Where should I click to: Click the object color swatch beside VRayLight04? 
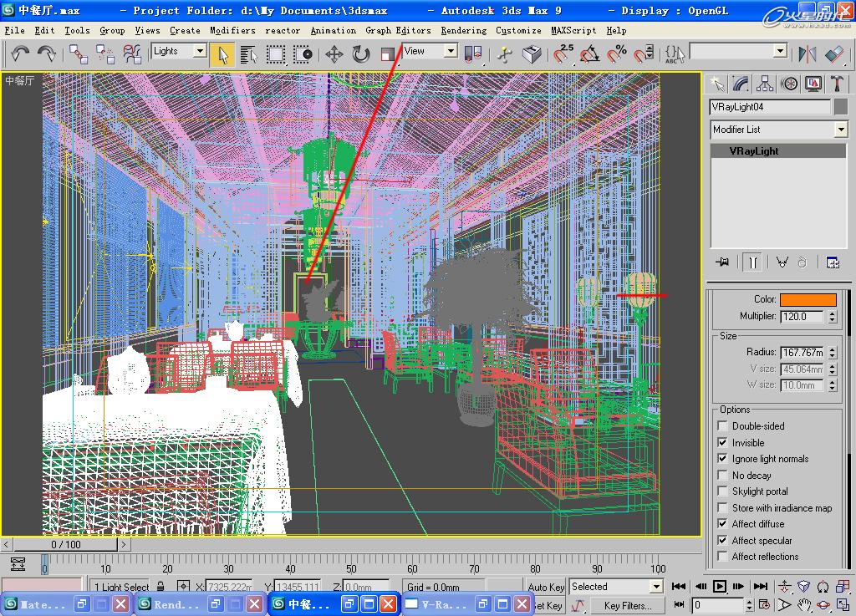click(841, 107)
